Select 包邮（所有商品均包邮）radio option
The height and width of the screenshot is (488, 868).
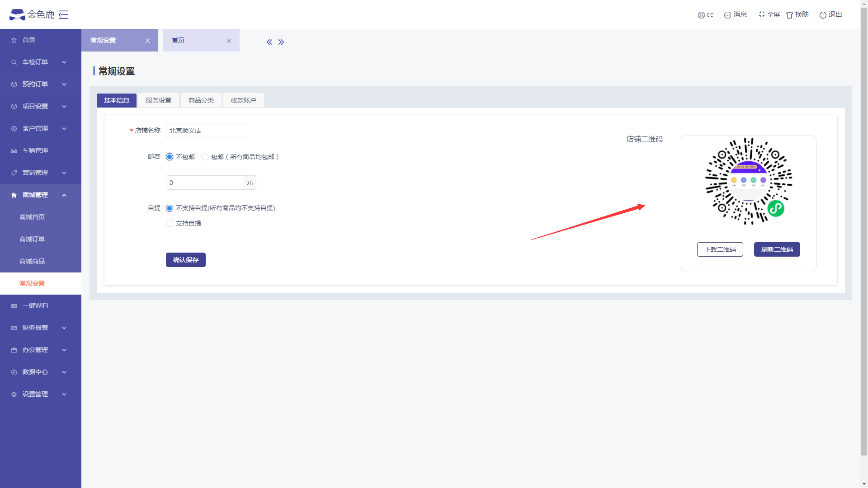205,157
